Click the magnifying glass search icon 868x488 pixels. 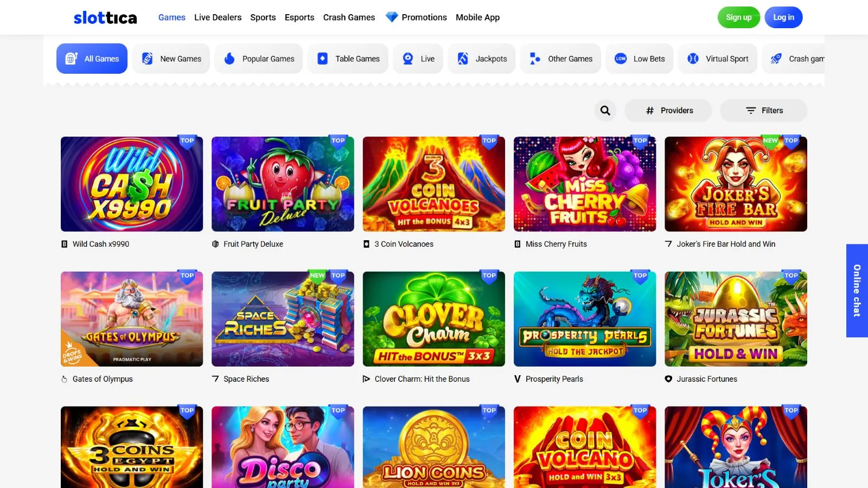605,111
